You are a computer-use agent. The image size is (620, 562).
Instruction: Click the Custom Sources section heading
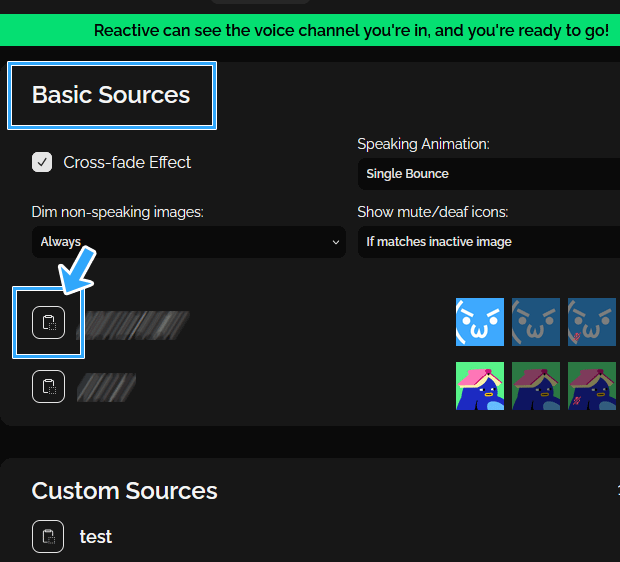point(124,491)
